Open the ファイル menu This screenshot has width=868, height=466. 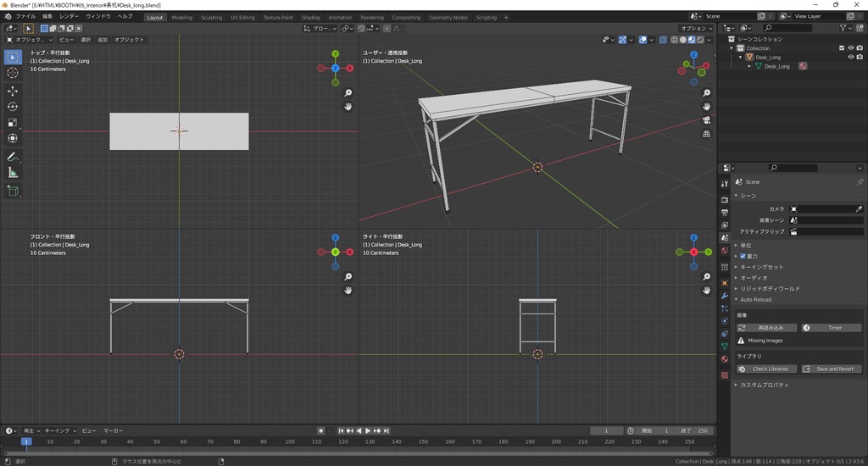[x=25, y=17]
